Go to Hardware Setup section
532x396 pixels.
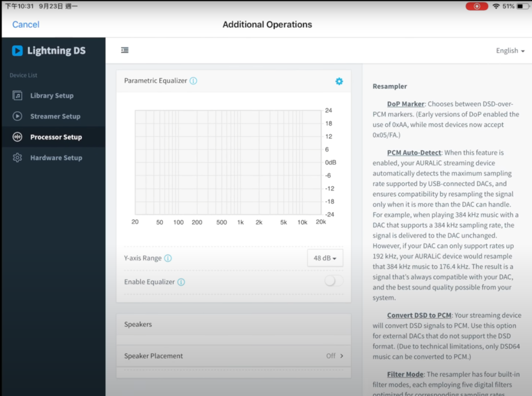pos(56,158)
